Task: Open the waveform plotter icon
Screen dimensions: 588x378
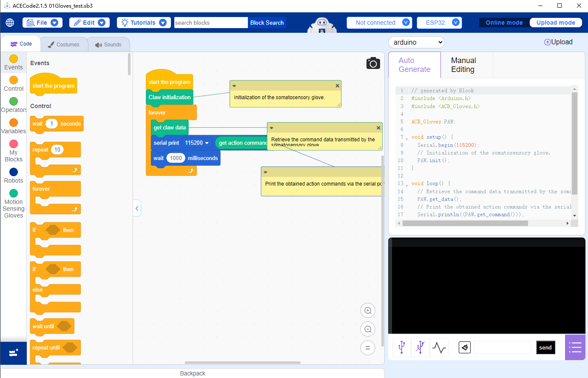Action: click(439, 347)
